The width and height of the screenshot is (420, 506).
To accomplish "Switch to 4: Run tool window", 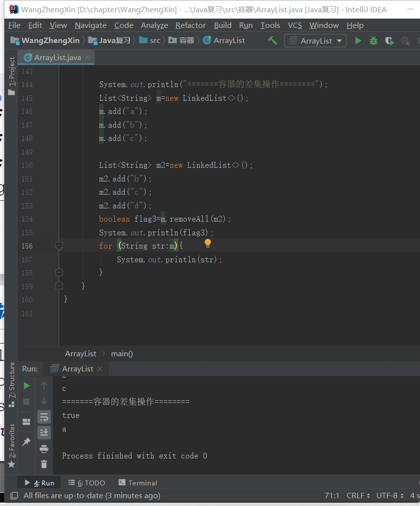I will coord(40,483).
